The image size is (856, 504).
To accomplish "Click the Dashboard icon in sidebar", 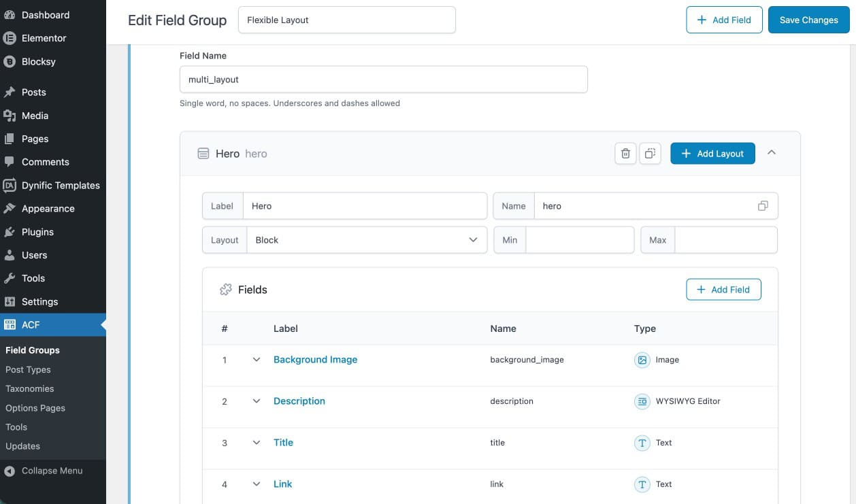I will pos(10,15).
